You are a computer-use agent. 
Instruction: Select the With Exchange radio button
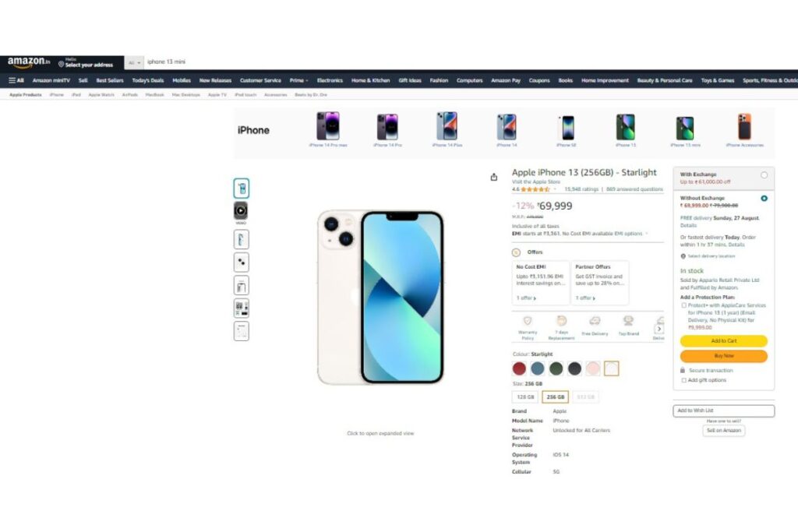coord(764,175)
